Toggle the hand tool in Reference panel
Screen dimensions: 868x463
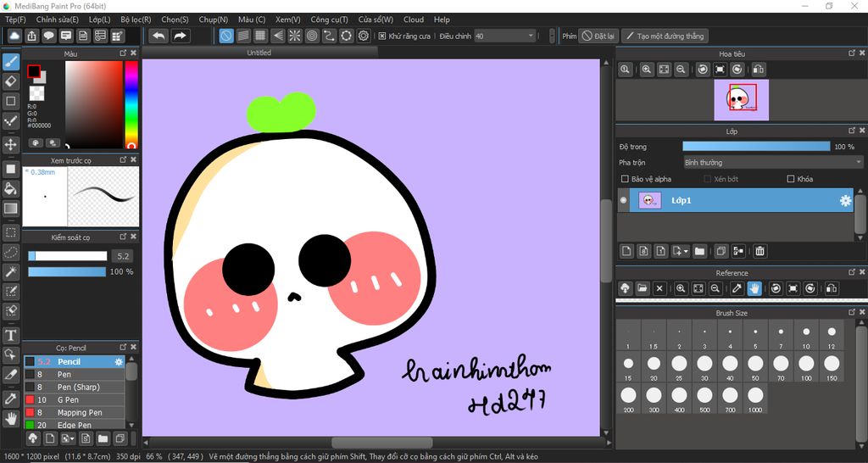coord(754,288)
